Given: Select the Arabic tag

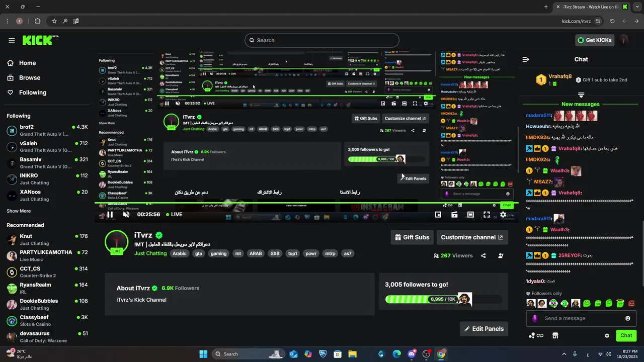Looking at the screenshot, I should (180, 253).
